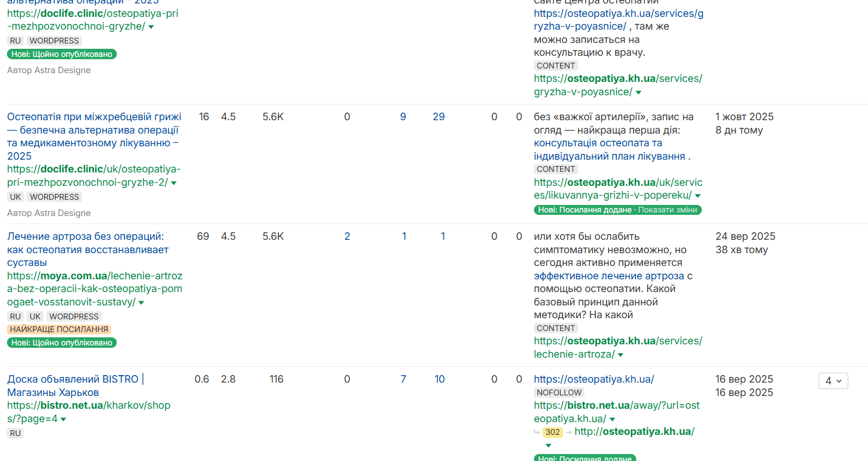
Task: Click anchor text 'консультація остеопата та індивідуальний план лікування'
Action: (x=609, y=150)
